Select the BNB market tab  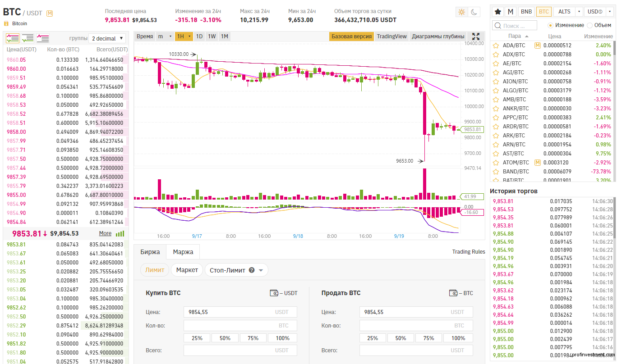tap(526, 12)
